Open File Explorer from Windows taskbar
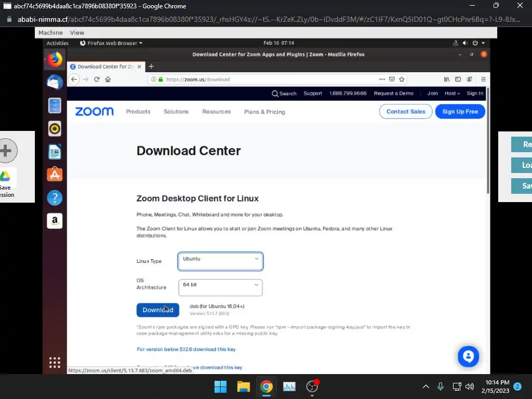532x399 pixels. pyautogui.click(x=244, y=387)
